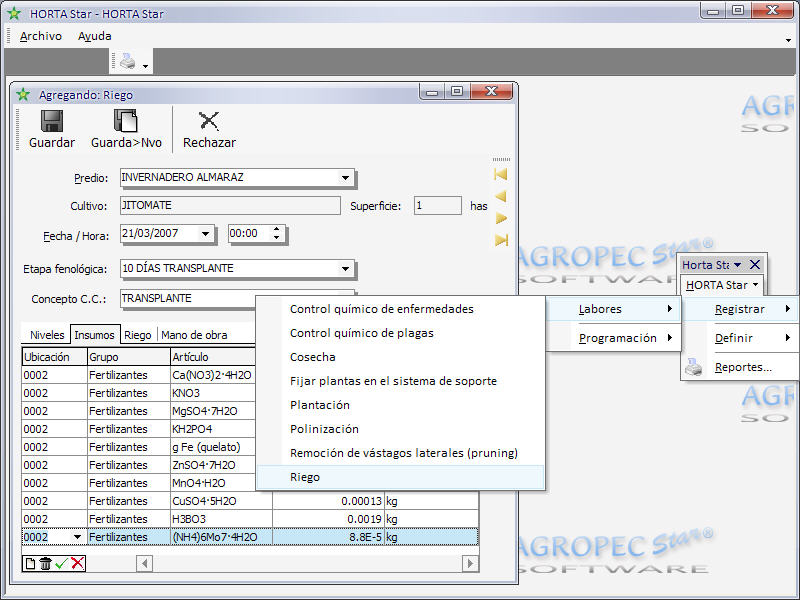Expand the Predio dropdown

click(345, 178)
